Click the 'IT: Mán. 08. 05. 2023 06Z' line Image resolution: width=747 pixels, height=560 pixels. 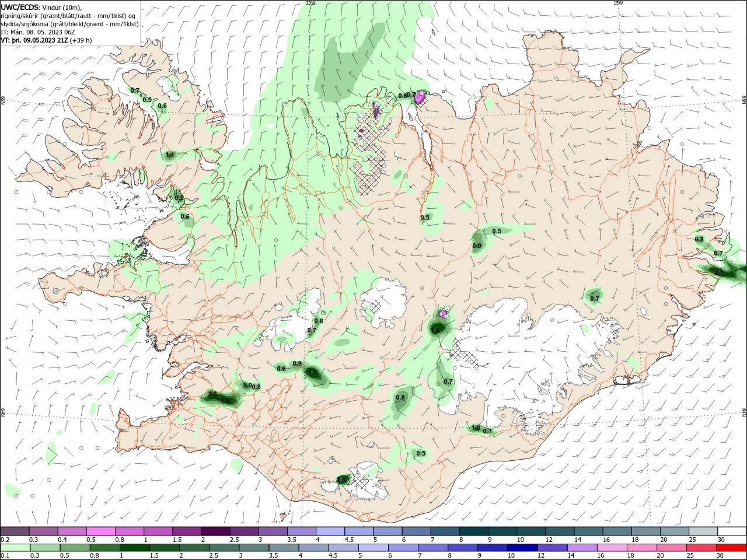(x=37, y=32)
